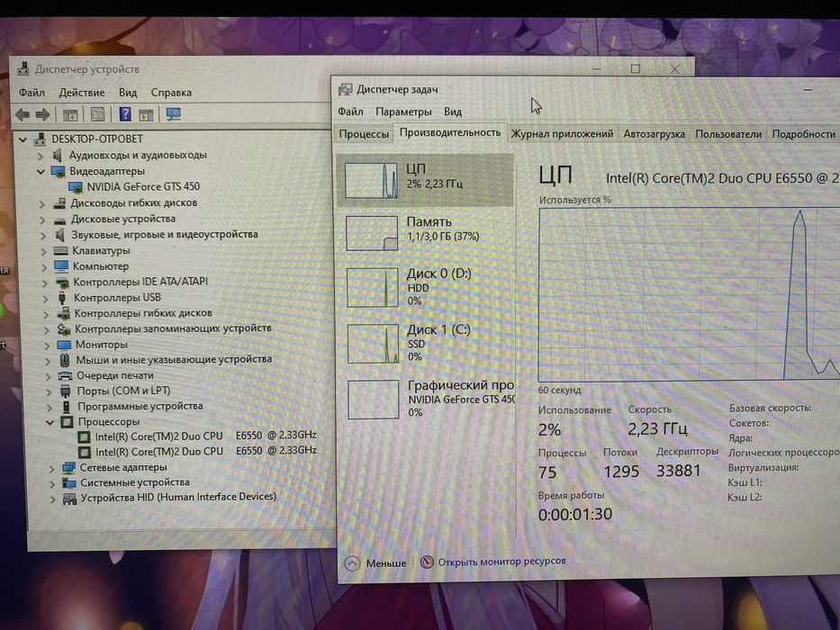Click the Меньше collapse arrow icon
Viewport: 840px width, 630px height.
(x=352, y=563)
